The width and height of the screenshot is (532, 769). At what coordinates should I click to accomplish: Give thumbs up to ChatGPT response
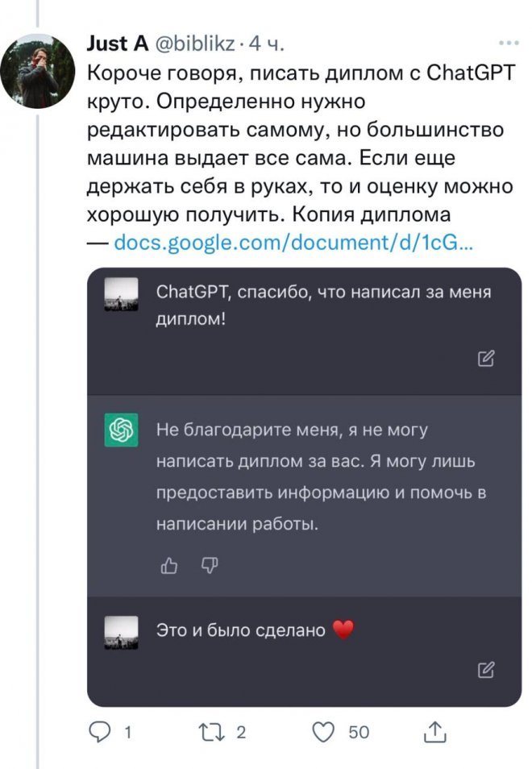click(169, 566)
